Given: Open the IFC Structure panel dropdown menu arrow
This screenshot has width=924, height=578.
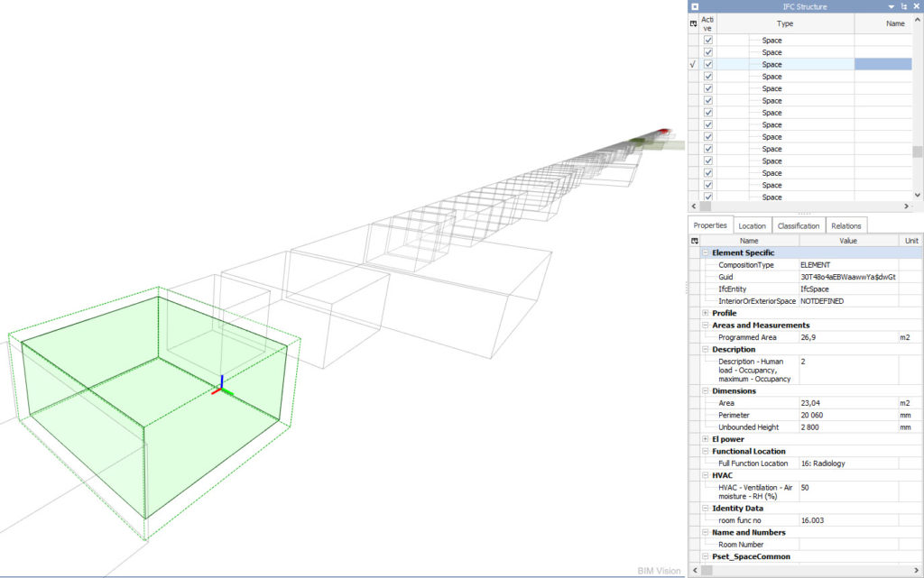Looking at the screenshot, I should [891, 6].
